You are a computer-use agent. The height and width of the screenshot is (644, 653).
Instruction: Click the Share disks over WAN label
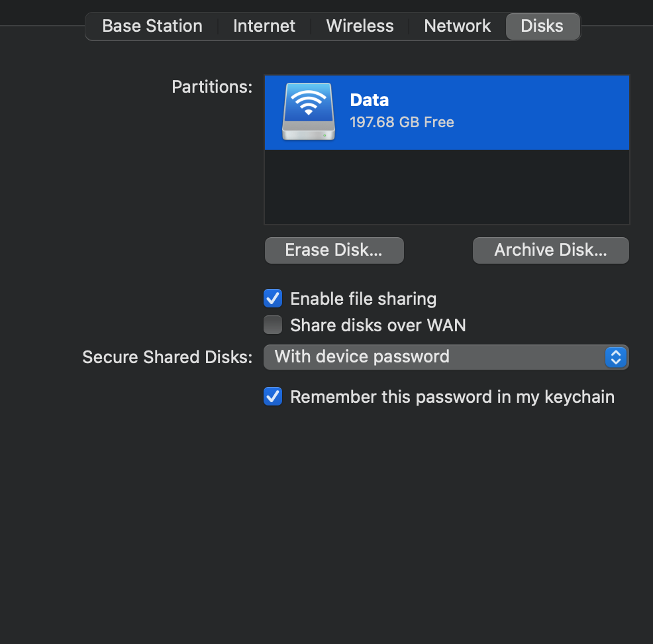(x=377, y=325)
